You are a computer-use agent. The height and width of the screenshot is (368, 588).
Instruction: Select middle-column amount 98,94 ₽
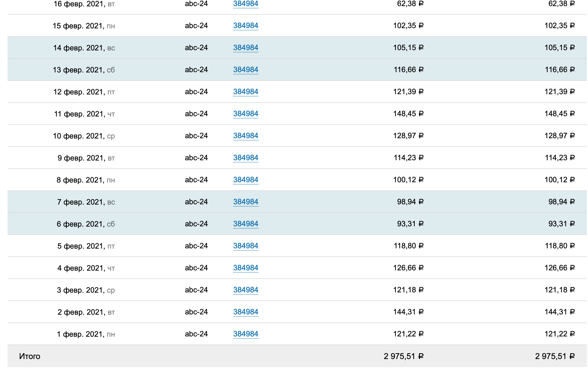click(410, 202)
